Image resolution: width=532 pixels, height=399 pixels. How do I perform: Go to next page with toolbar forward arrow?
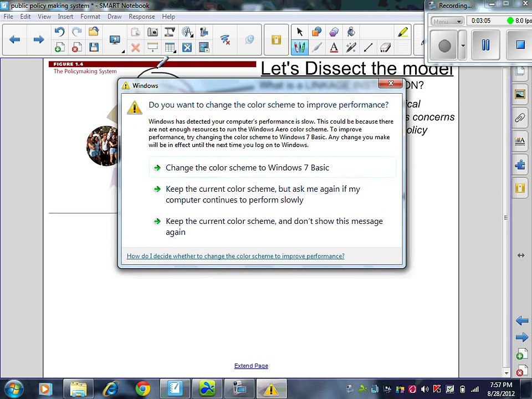point(39,40)
